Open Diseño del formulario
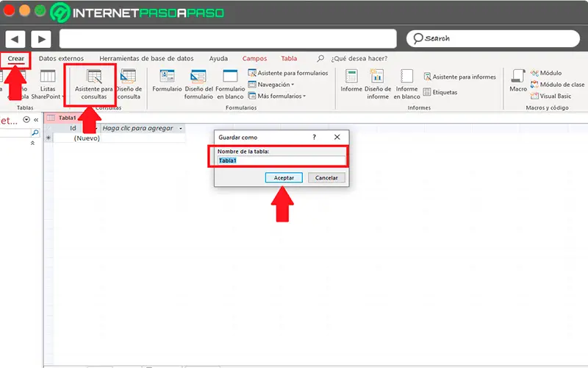Viewport: 588px width, 368px height. [198, 85]
